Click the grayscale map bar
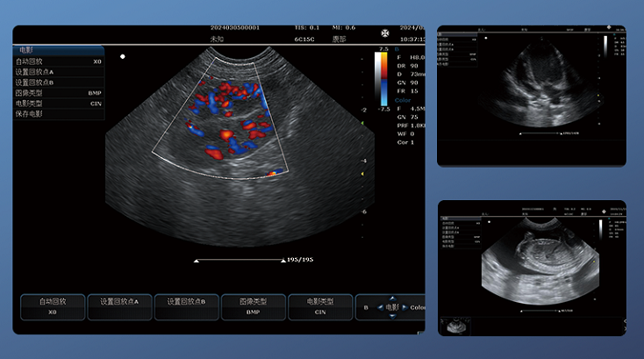 click(x=378, y=79)
